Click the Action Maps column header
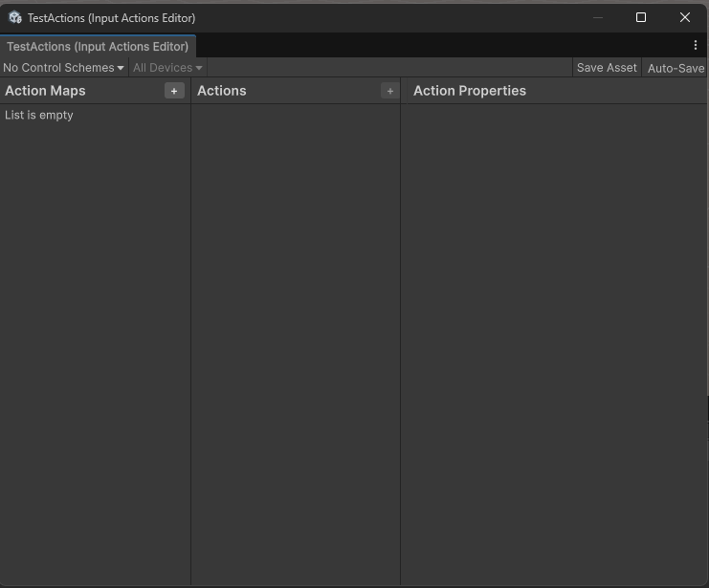Screen dimensions: 709x588 (x=45, y=91)
